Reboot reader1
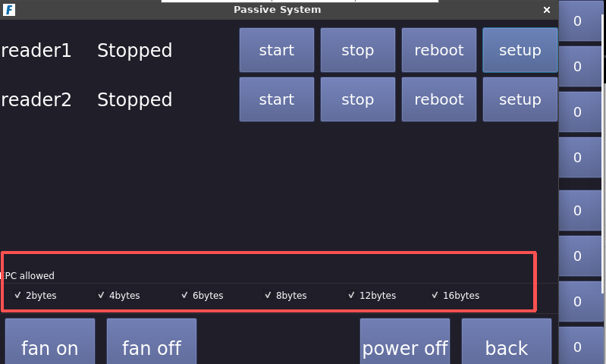The width and height of the screenshot is (606, 364). 438,51
